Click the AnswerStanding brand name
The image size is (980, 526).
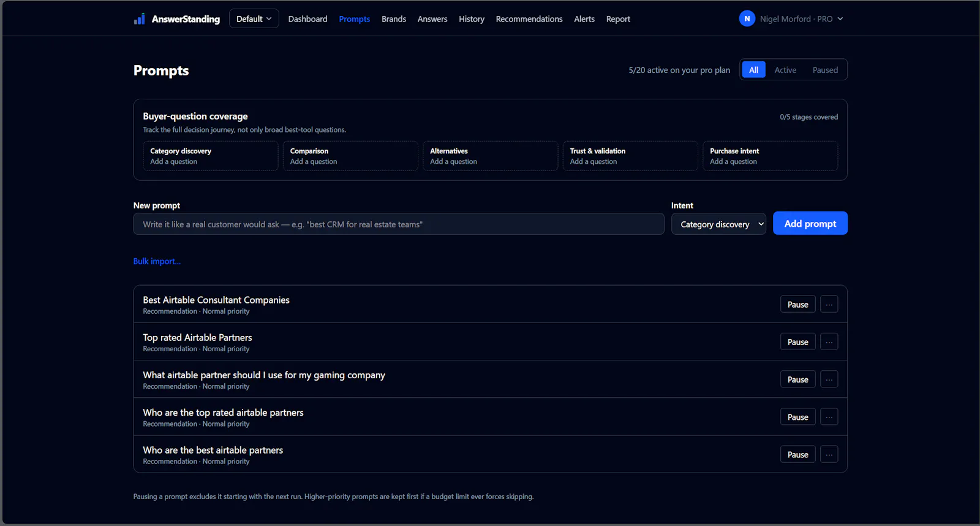click(x=186, y=19)
